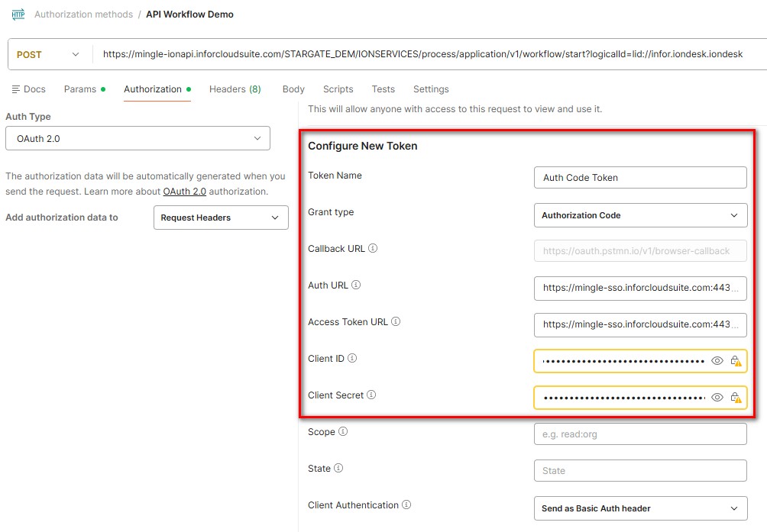
Task: Expand the Auth Type OAuth 2.0 dropdown
Action: [138, 138]
